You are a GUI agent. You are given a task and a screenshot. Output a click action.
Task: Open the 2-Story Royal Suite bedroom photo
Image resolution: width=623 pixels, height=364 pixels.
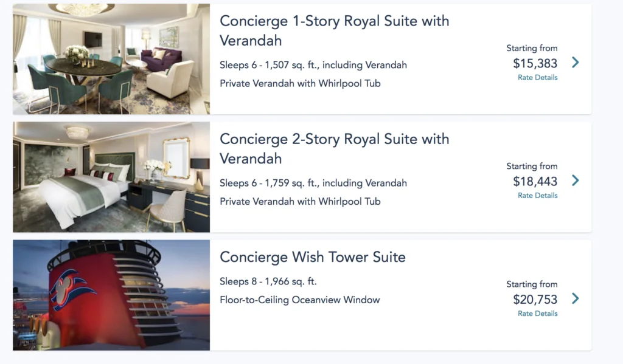click(x=111, y=177)
